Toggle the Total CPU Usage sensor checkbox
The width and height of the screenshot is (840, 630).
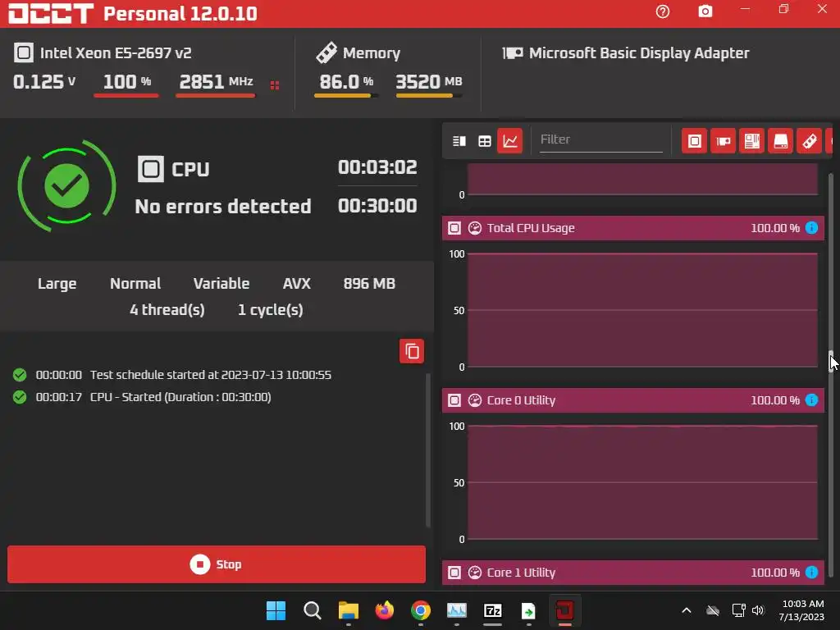(x=454, y=228)
